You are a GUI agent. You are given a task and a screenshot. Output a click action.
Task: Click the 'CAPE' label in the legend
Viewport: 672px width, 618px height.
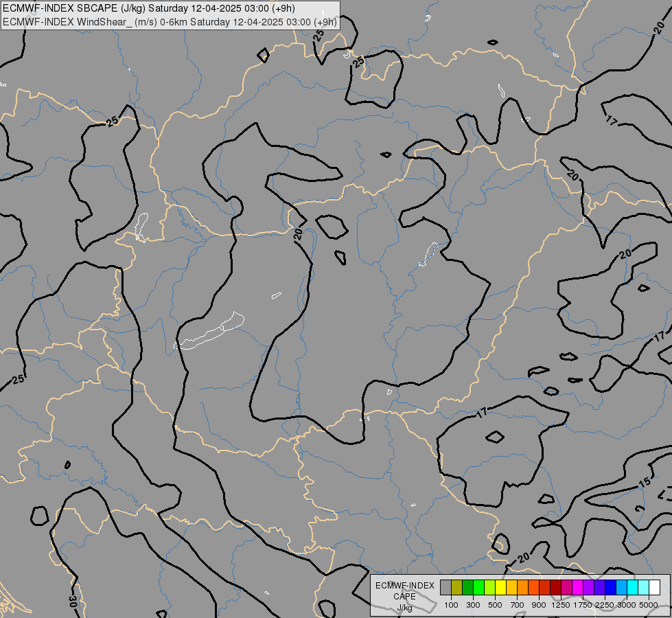[x=404, y=597]
